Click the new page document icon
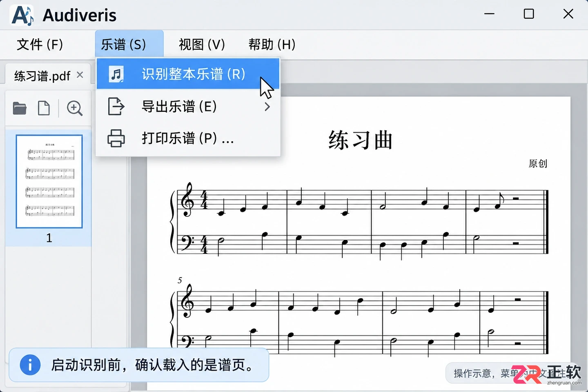The width and height of the screenshot is (588, 392). (x=44, y=108)
